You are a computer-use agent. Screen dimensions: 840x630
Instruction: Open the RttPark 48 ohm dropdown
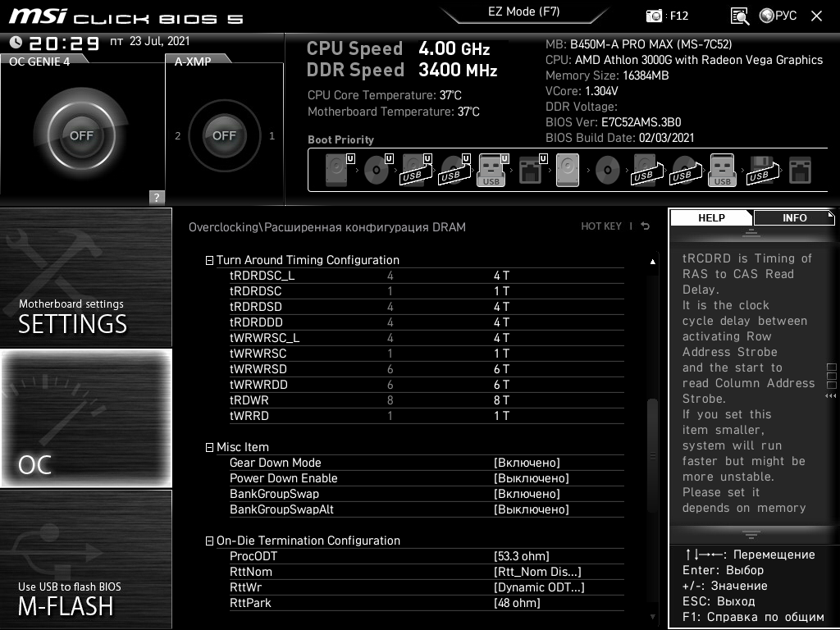click(x=517, y=602)
